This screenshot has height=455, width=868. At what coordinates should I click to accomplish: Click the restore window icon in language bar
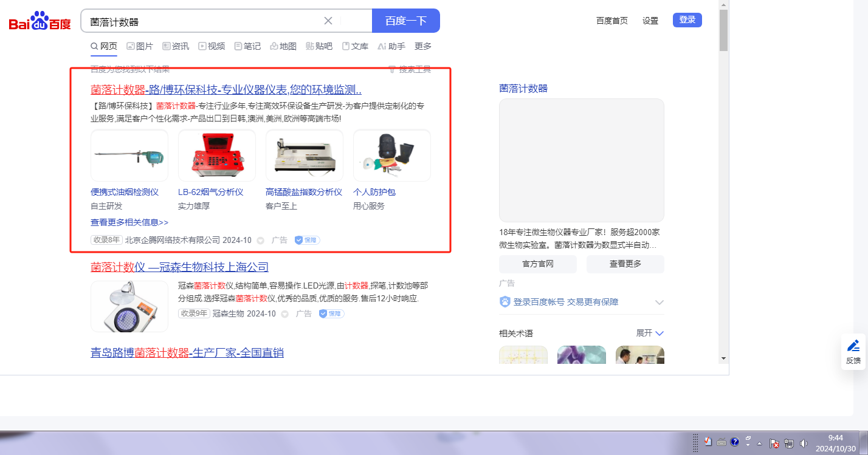point(748,438)
